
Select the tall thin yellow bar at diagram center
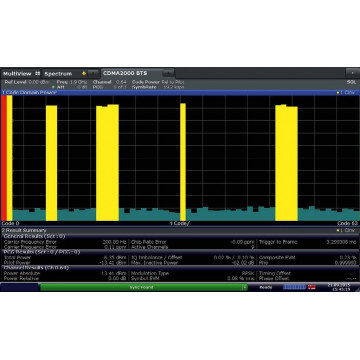click(183, 162)
